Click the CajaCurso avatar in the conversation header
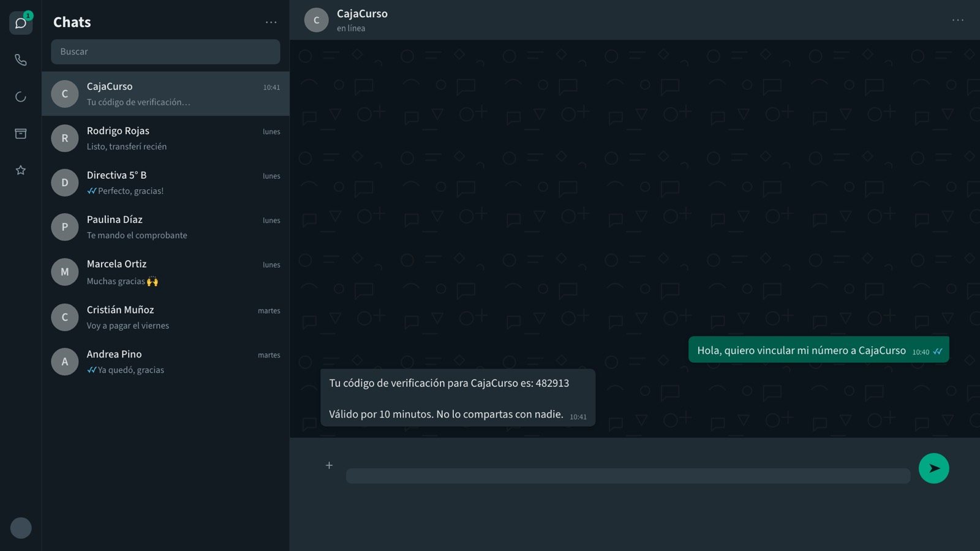 317,20
